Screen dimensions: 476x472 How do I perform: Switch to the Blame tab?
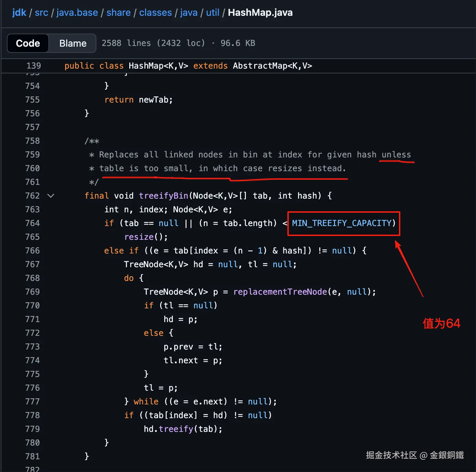(73, 43)
